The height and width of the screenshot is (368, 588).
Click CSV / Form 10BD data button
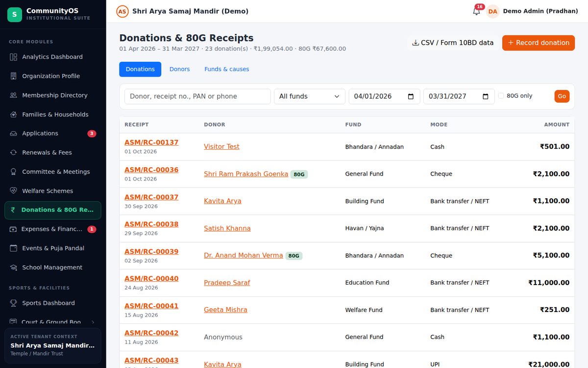(453, 43)
